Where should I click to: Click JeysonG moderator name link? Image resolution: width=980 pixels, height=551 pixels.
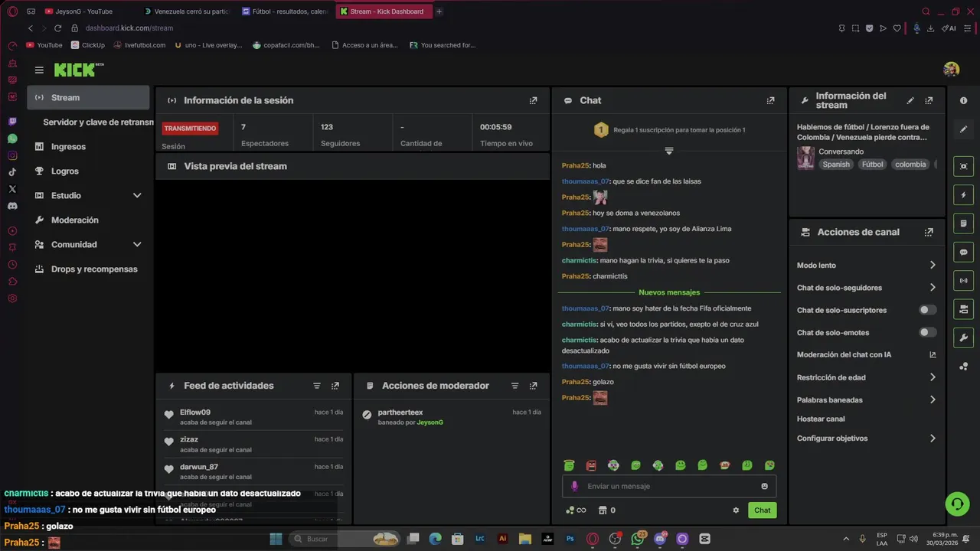tap(430, 422)
